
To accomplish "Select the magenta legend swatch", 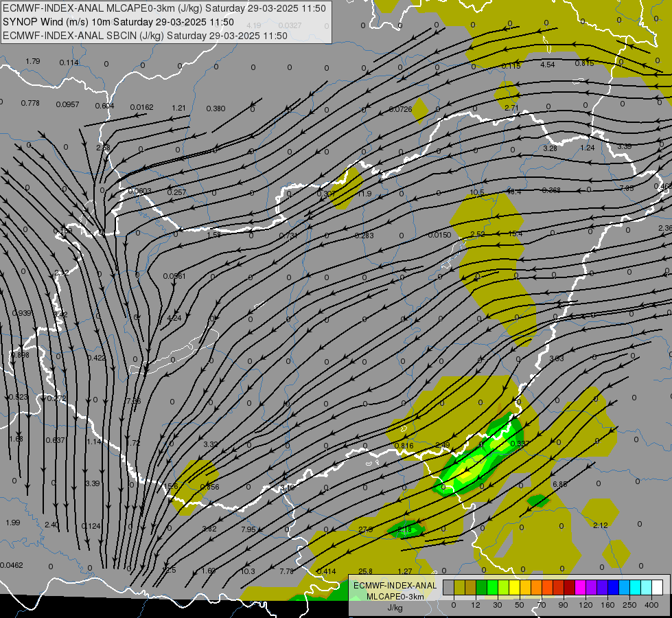I will click(x=581, y=587).
